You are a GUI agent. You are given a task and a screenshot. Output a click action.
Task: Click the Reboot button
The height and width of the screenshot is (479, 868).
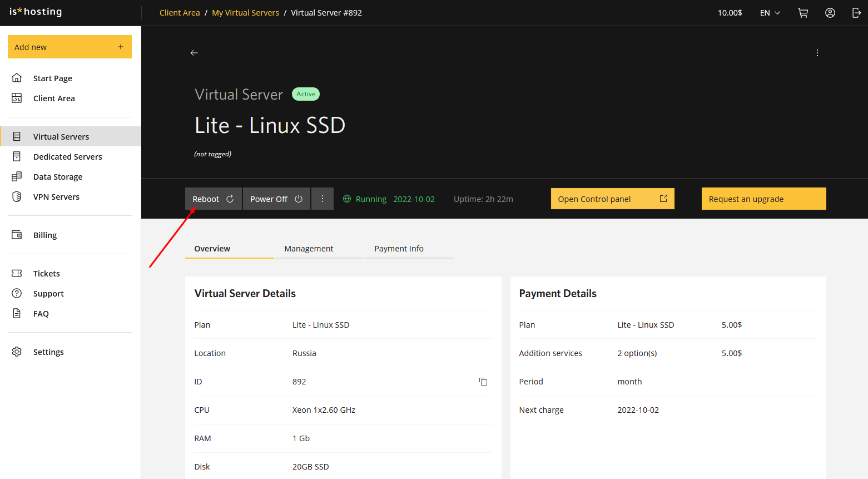pos(213,199)
